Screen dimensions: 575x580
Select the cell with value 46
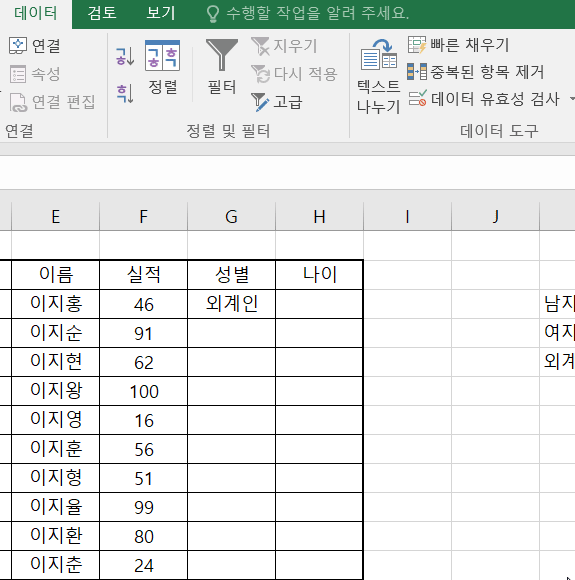pyautogui.click(x=144, y=304)
